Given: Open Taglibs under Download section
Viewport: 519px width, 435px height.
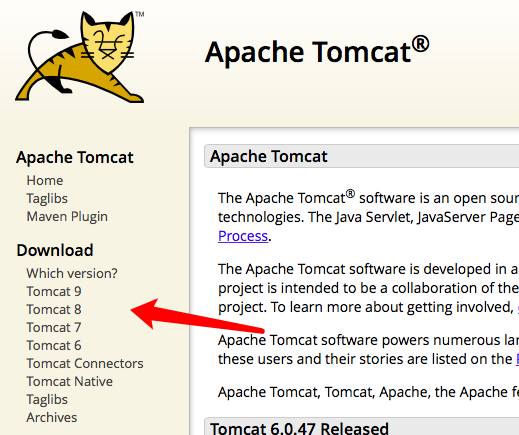Looking at the screenshot, I should click(47, 399).
